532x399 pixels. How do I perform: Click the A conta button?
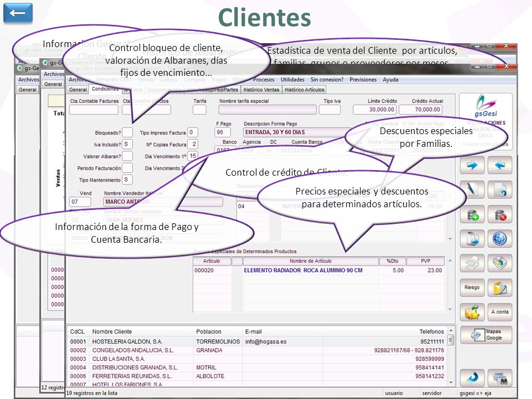[x=500, y=312]
